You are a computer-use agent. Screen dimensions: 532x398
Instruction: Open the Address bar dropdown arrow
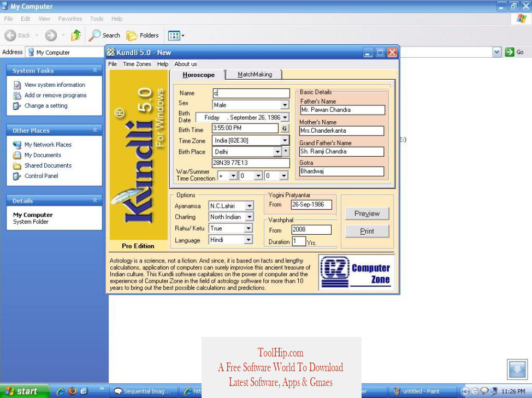tap(497, 52)
